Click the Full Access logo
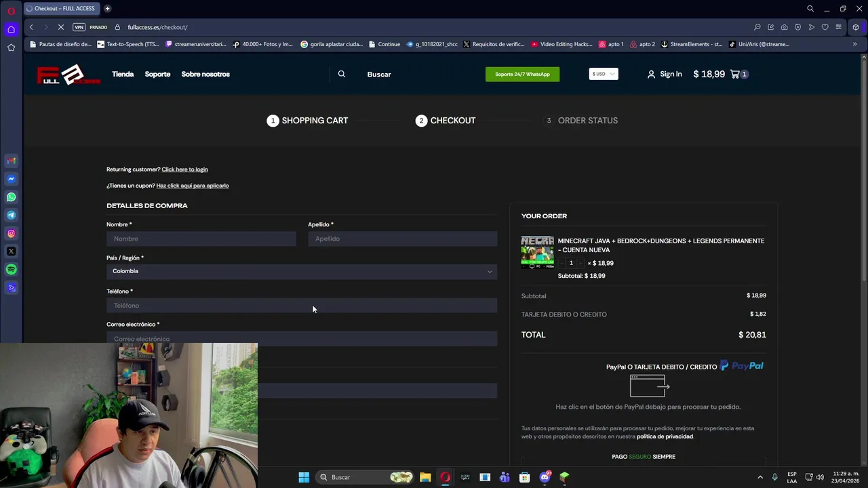 [x=68, y=75]
